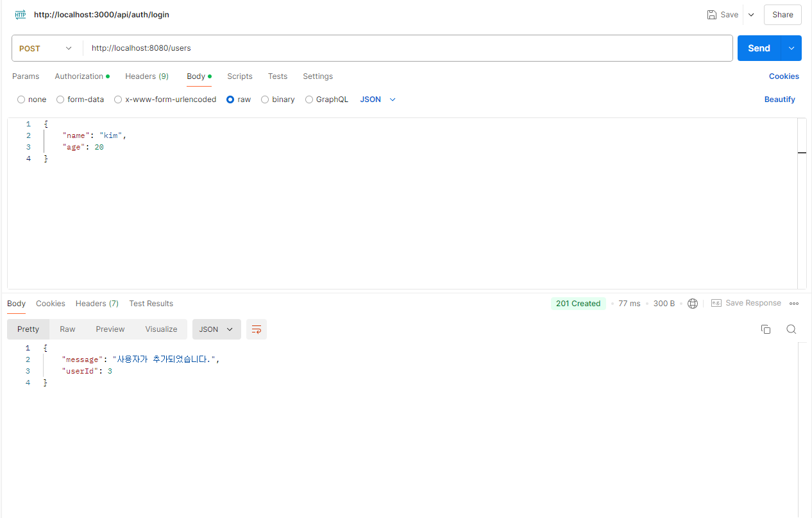The width and height of the screenshot is (812, 518).
Task: Click the 201 Created status badge
Action: (578, 304)
